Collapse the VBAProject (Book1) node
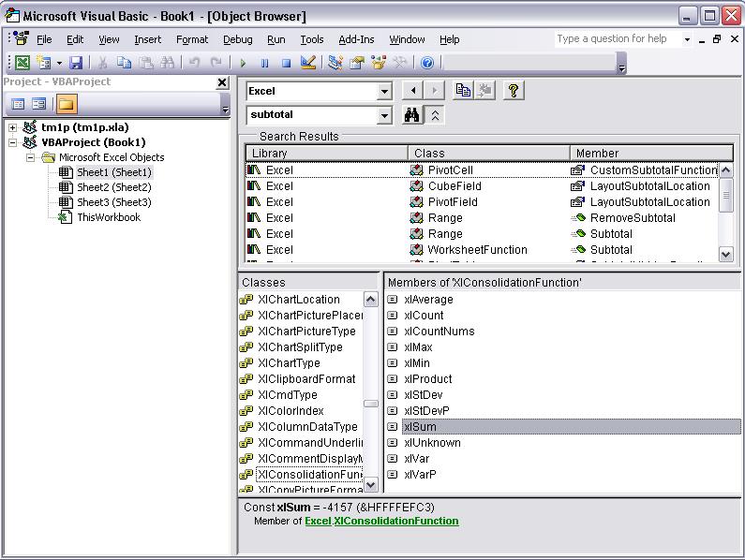Viewport: 745px width, 560px height. pyautogui.click(x=13, y=142)
